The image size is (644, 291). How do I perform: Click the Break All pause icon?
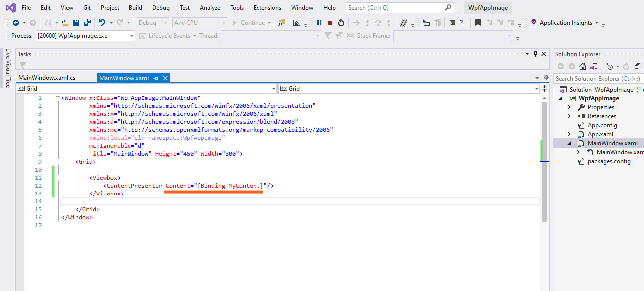tap(319, 23)
